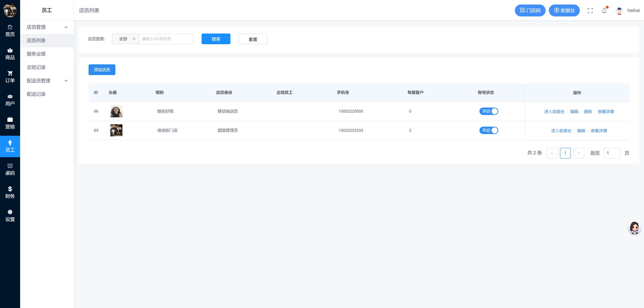Open the 订单 shopping cart section

click(x=10, y=77)
